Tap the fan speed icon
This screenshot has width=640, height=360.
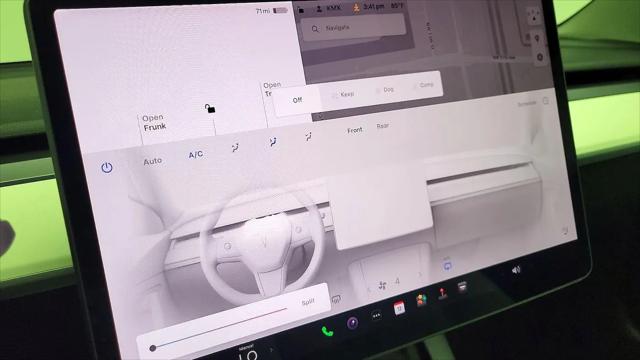(382, 286)
